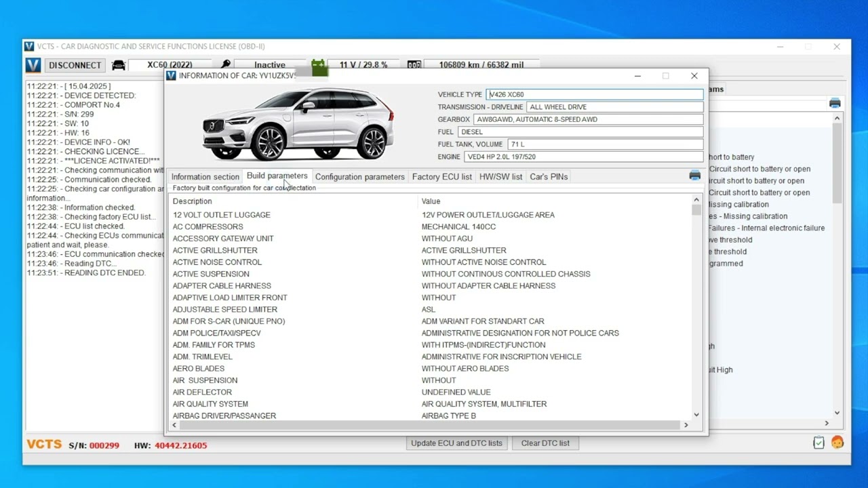Screen dimensions: 868x488
Task: Minimize the car information dialog
Action: [637, 76]
